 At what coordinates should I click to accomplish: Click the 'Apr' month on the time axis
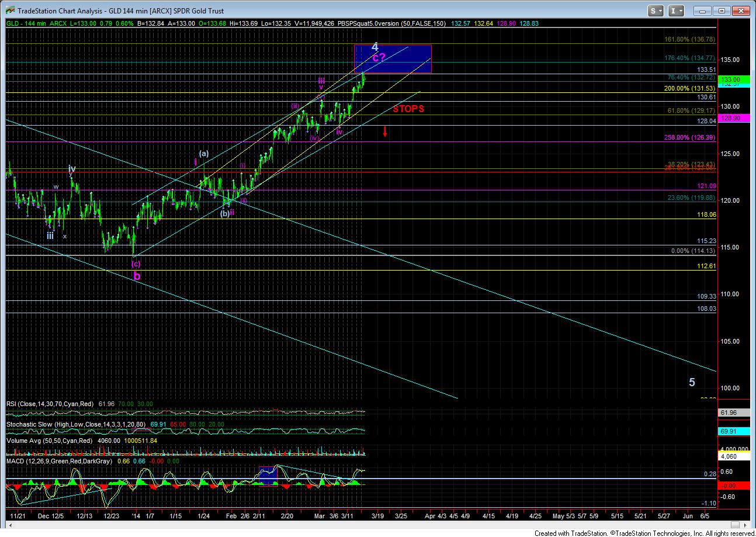coord(431,516)
